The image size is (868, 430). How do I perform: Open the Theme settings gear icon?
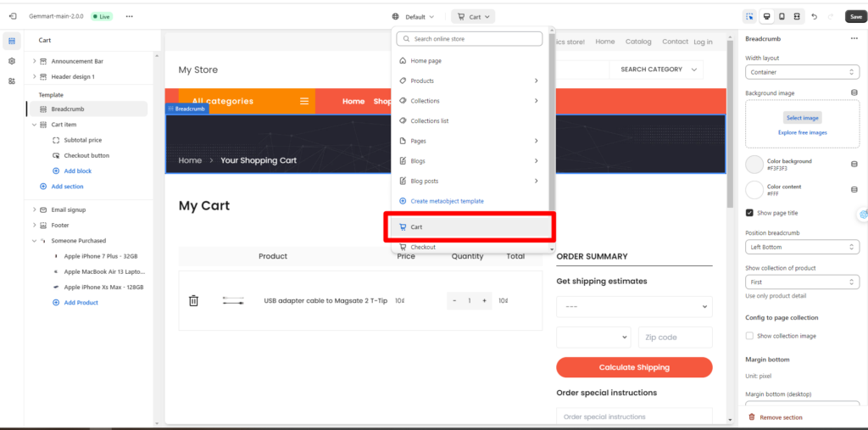pos(12,61)
